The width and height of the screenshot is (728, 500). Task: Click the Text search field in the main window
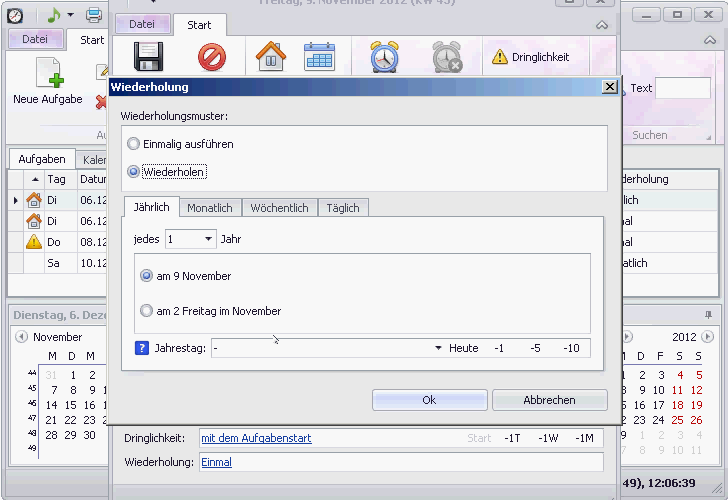[x=682, y=88]
